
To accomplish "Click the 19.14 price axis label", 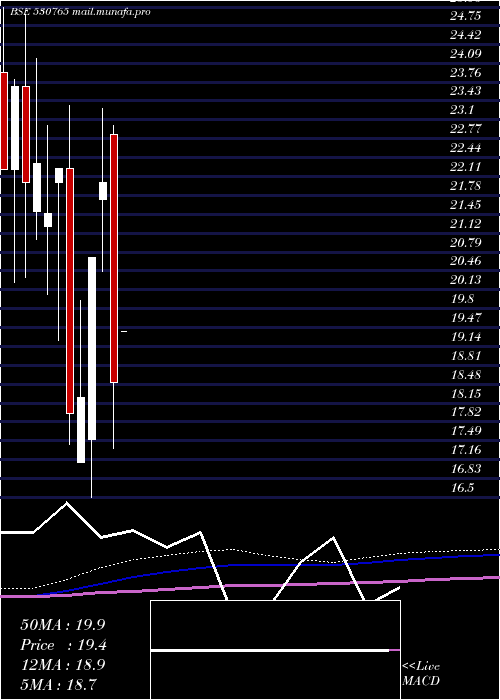I will click(466, 337).
